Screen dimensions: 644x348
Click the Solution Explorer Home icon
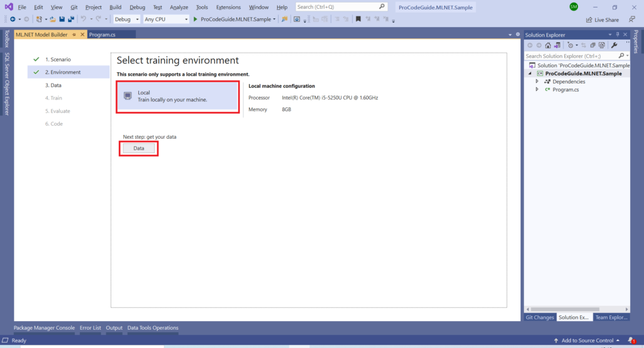(x=548, y=46)
